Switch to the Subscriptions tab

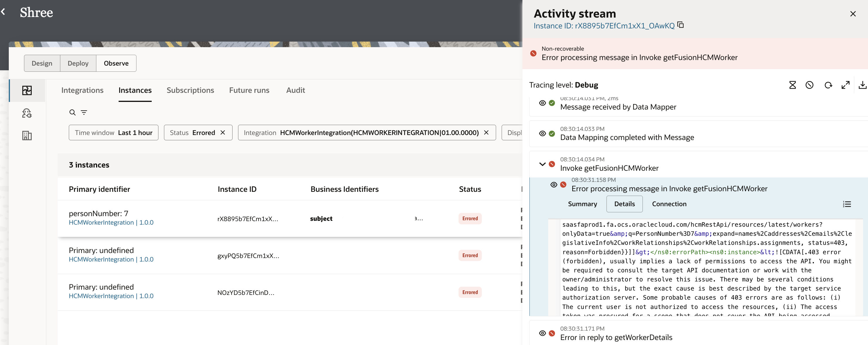(x=190, y=90)
